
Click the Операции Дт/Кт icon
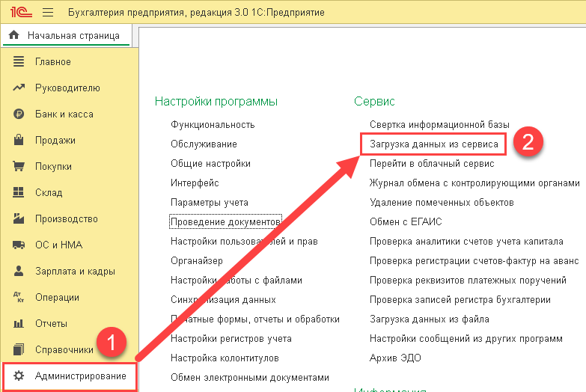[19, 297]
